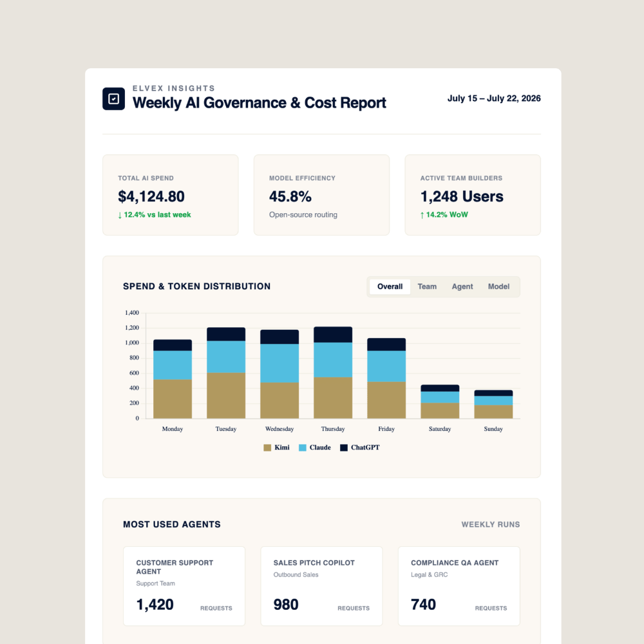Click the Thursday stacked bar
The image size is (644, 644).
(x=333, y=372)
